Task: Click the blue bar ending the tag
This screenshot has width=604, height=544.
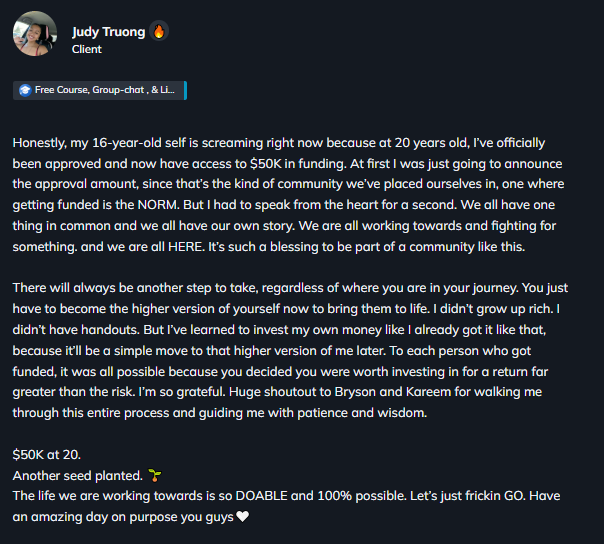Action: pyautogui.click(x=186, y=90)
